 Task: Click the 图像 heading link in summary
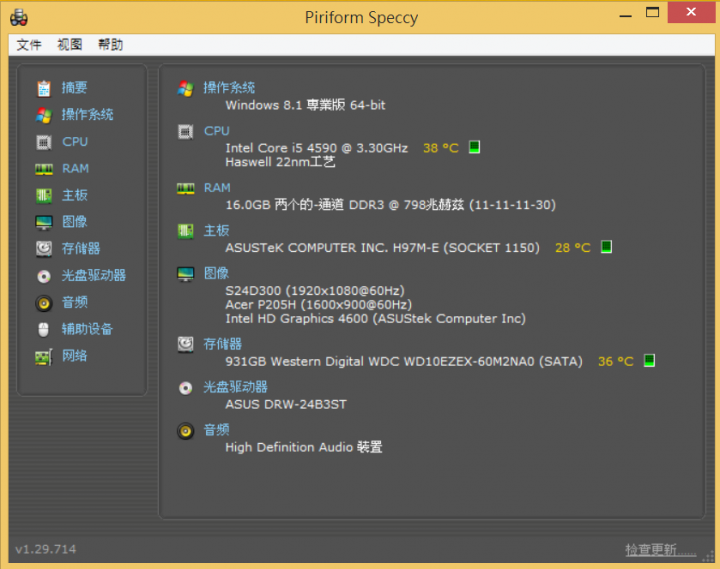point(216,273)
